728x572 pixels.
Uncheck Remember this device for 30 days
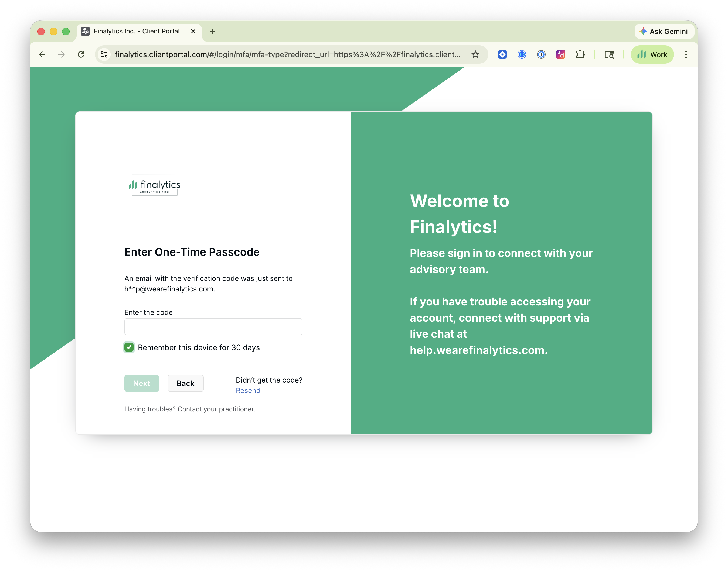(x=129, y=347)
